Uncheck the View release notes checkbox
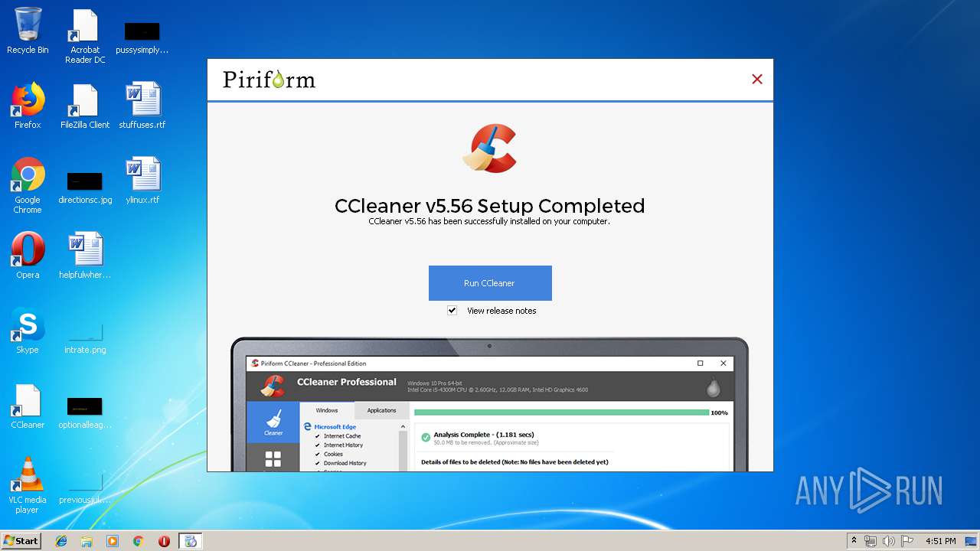 pos(452,311)
